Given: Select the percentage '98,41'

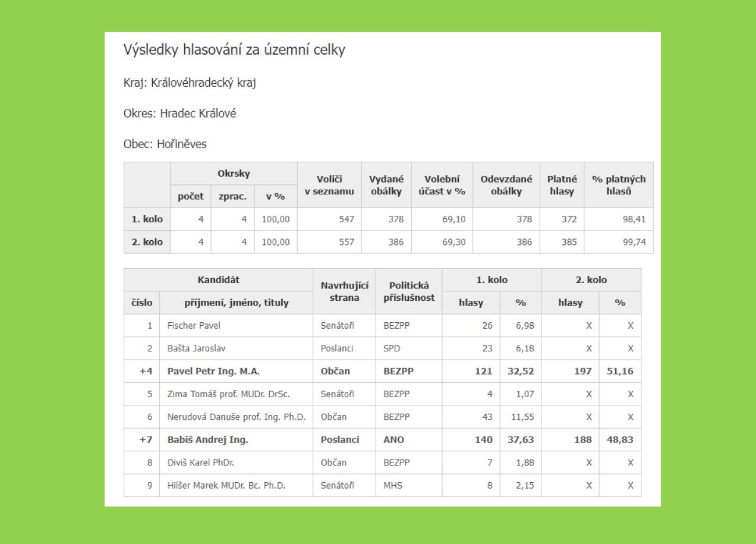Looking at the screenshot, I should pyautogui.click(x=634, y=219).
